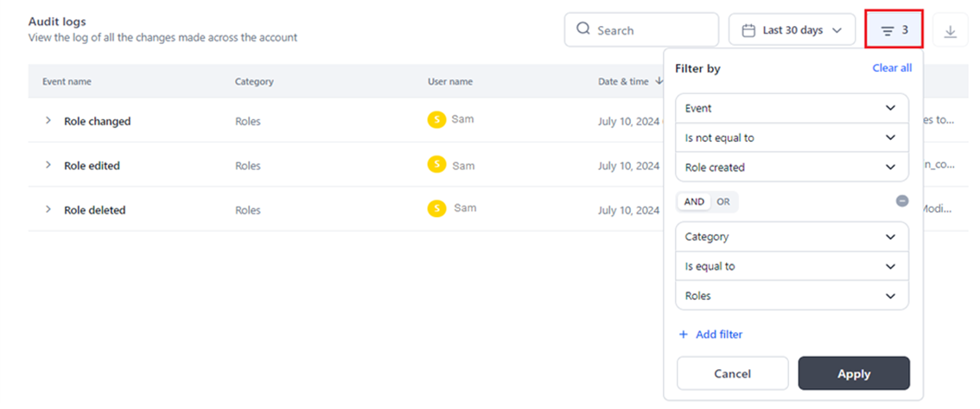Image resolution: width=980 pixels, height=409 pixels.
Task: Switch the condition toggle to OR
Action: tap(723, 201)
